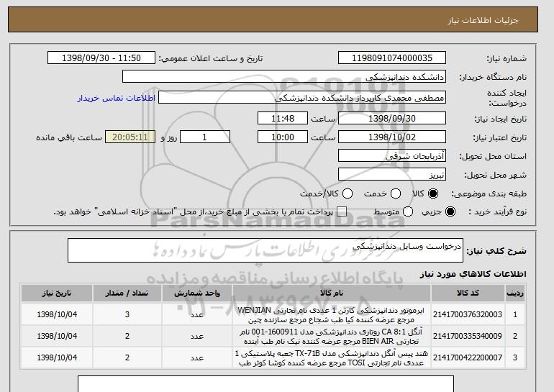Select the جزیی purchase process radio
The width and height of the screenshot is (554, 392).
click(x=450, y=211)
